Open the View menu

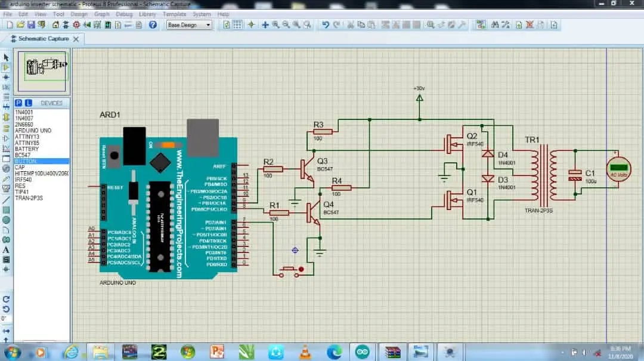tap(41, 14)
